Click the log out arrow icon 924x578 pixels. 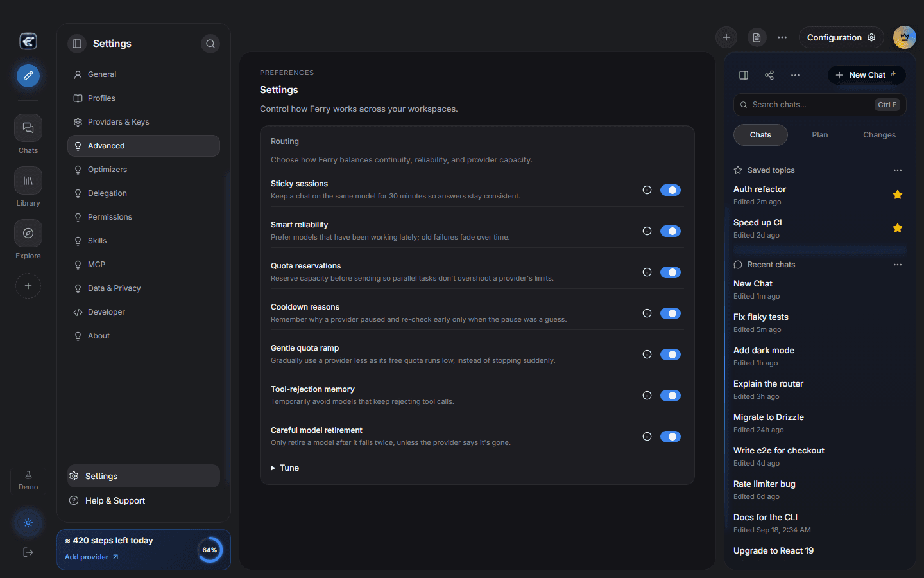click(x=28, y=552)
